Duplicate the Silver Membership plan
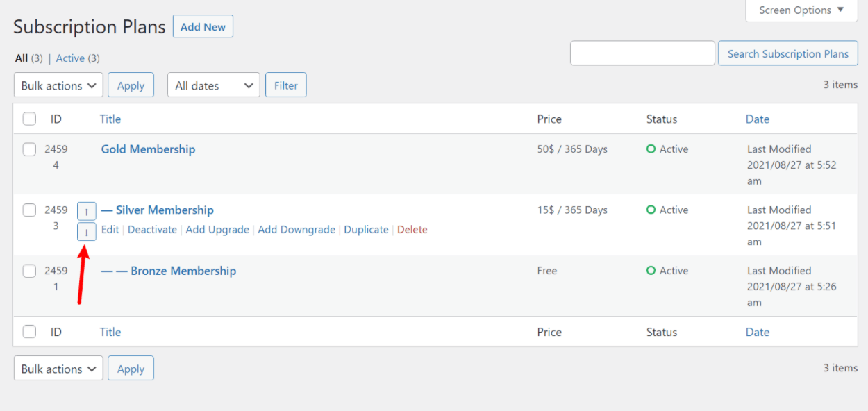868x411 pixels. (366, 230)
